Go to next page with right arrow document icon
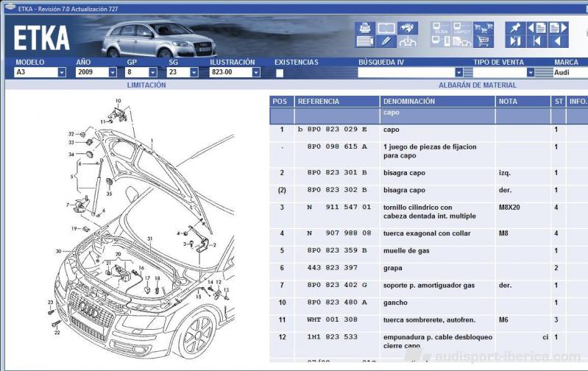The image size is (588, 371). click(559, 28)
